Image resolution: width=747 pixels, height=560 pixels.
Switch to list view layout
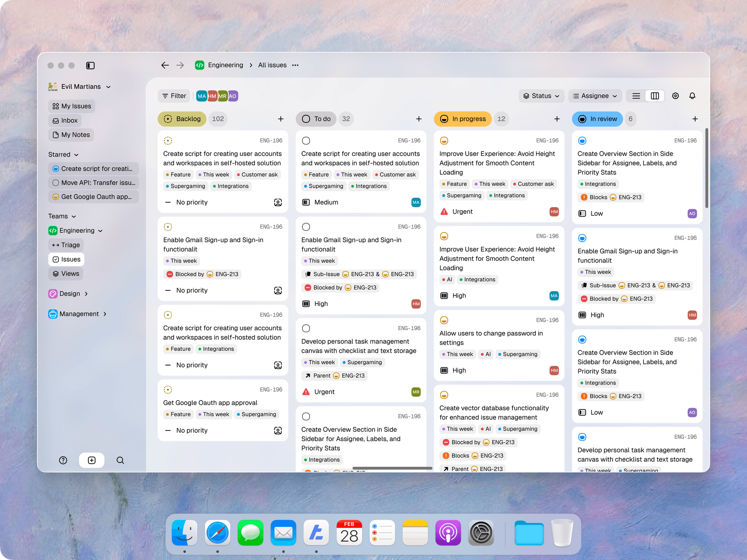[x=636, y=96]
